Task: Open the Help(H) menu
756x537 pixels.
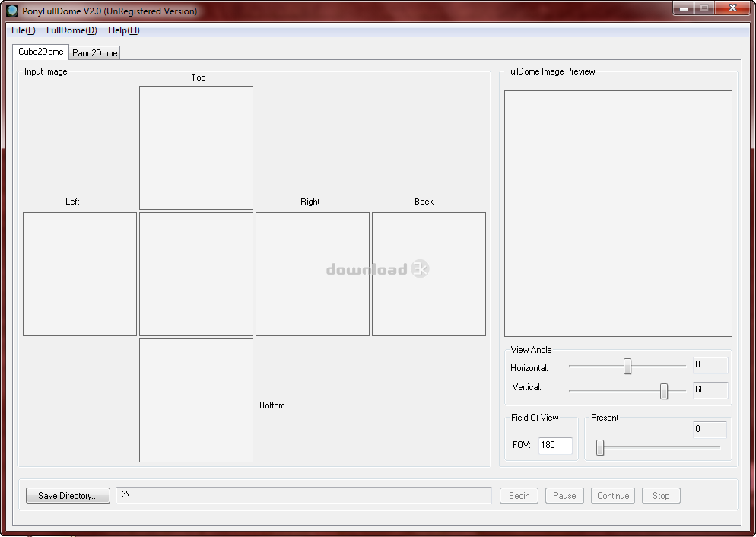Action: (123, 30)
